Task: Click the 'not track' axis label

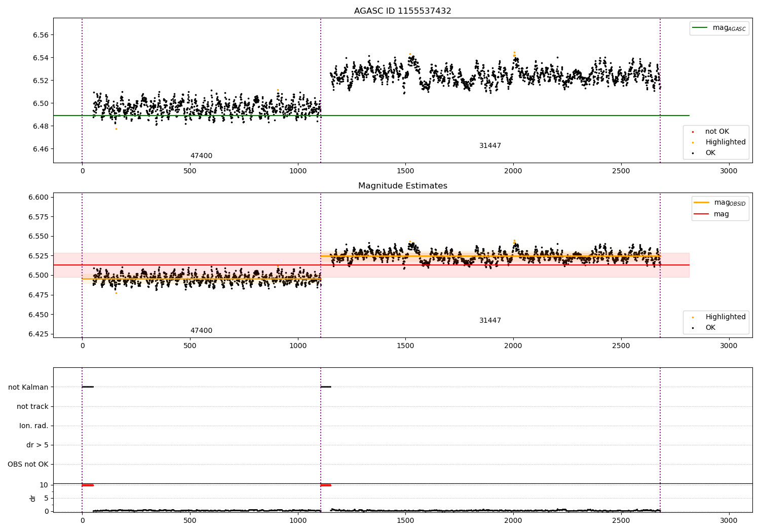Action: (32, 406)
